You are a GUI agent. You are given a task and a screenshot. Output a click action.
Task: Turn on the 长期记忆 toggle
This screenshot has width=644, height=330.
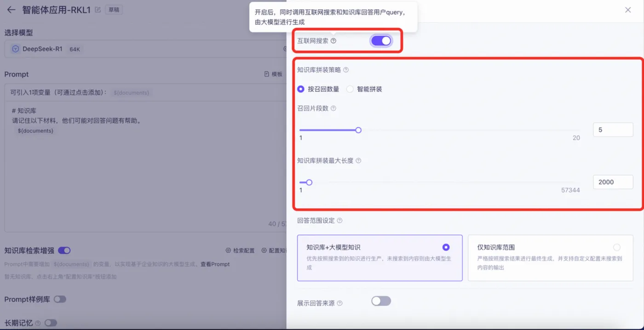point(51,323)
